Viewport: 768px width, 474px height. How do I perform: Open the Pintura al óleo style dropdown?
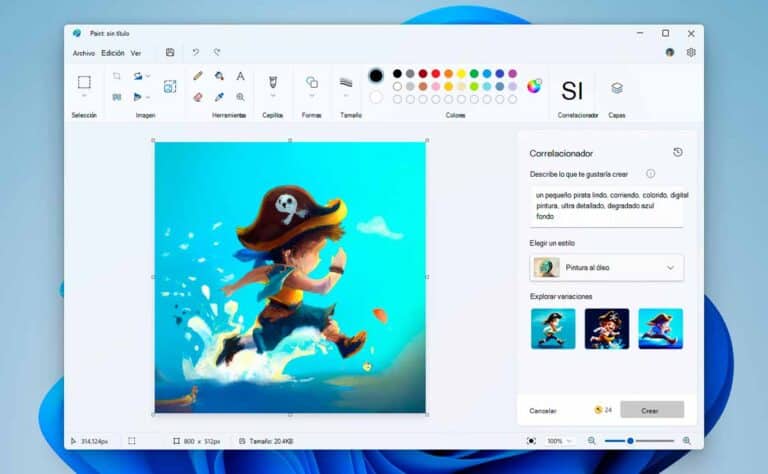(x=606, y=268)
